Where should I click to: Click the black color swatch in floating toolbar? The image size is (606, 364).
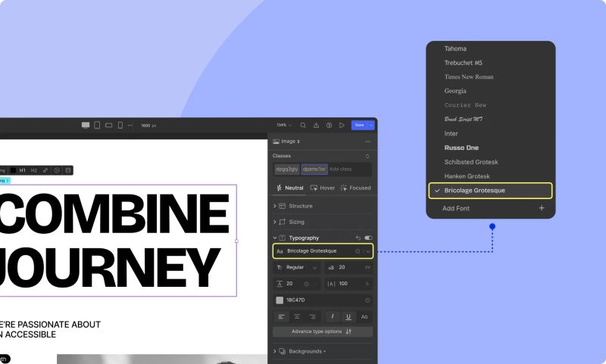(x=13, y=170)
